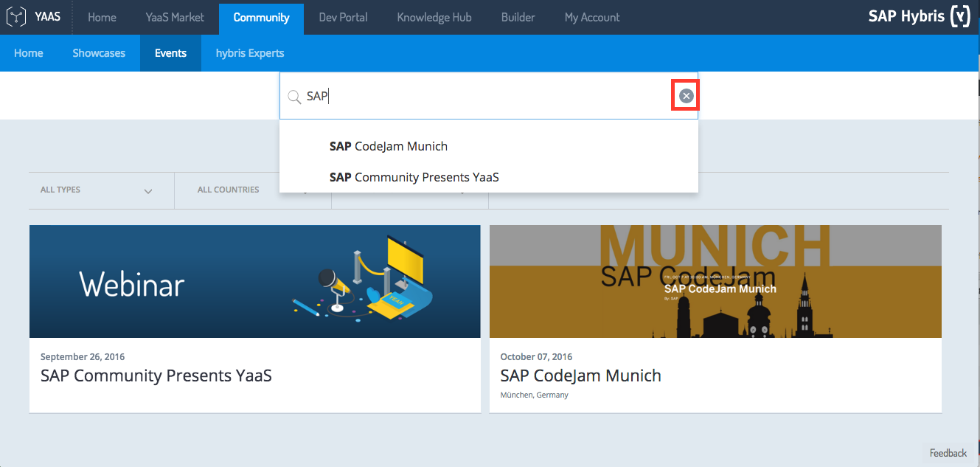Click the date October 07, 2016
The height and width of the screenshot is (467, 980).
click(x=537, y=357)
